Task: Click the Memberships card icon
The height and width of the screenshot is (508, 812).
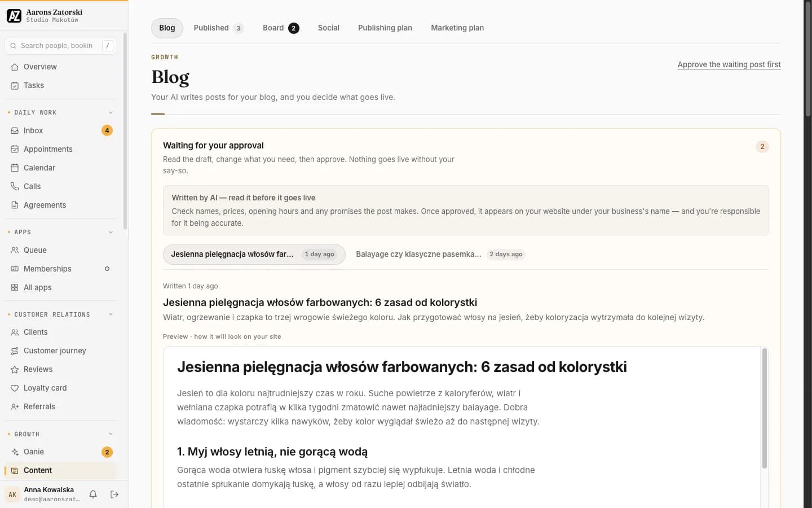Action: [15, 269]
